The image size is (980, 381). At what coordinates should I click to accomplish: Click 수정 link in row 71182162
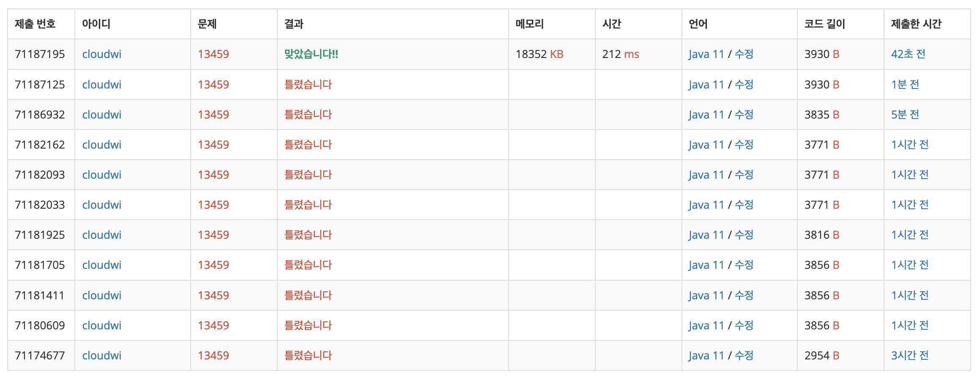click(744, 145)
